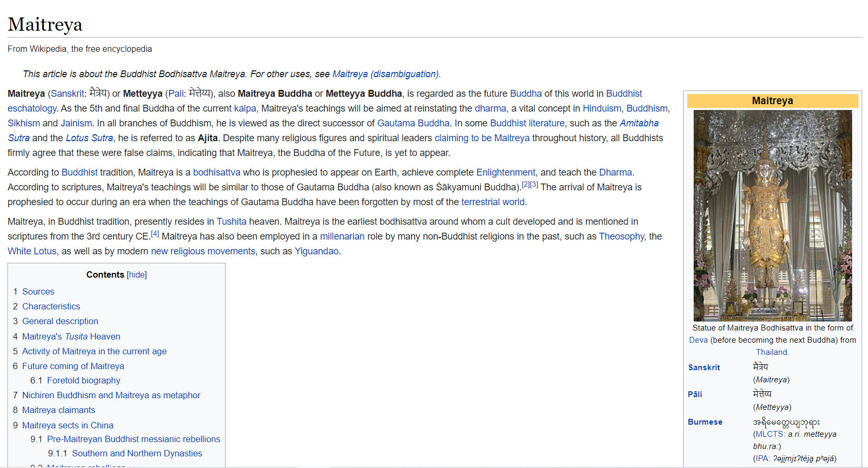Visit the Theosophy article
868x468 pixels.
[621, 236]
